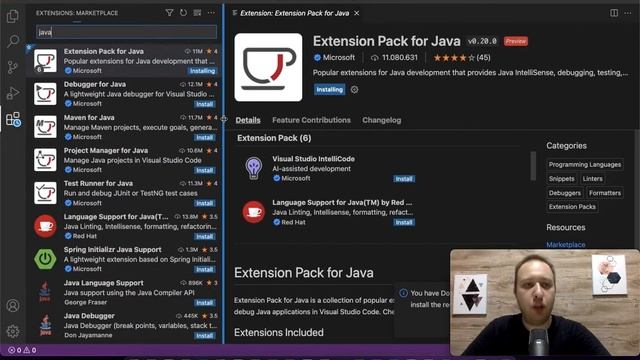Viewport: 640px width, 360px height.
Task: Click the Preview badge in header
Action: pos(516,41)
